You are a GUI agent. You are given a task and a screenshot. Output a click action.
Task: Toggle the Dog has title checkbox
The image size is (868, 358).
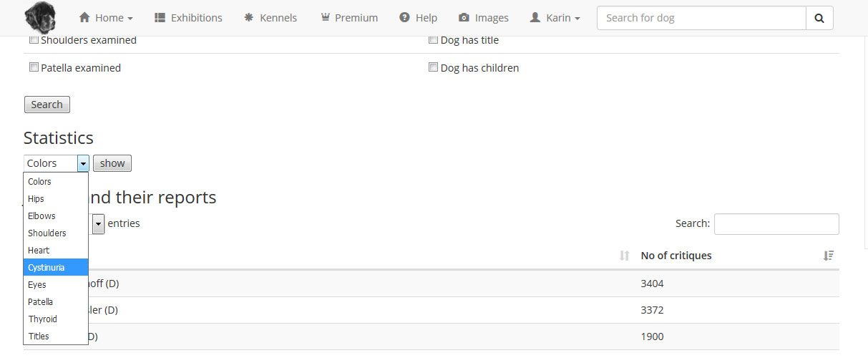click(x=433, y=40)
